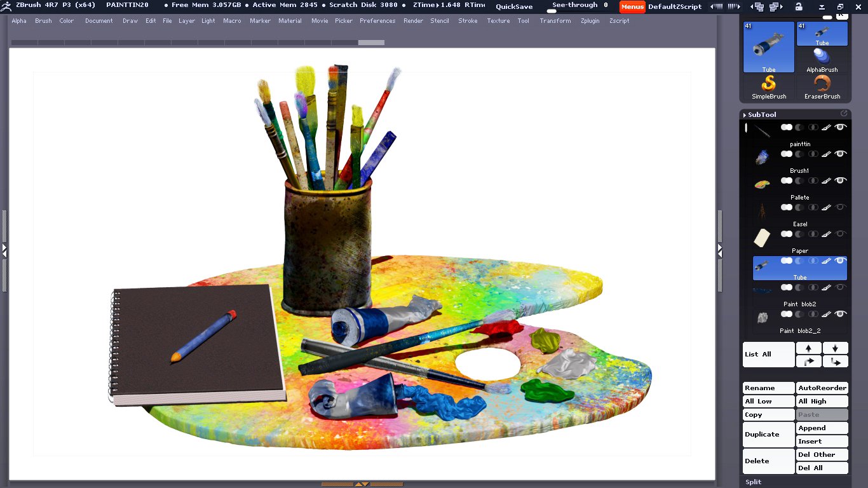Hide the Brush1 subtool with its eye icon
Screen dimensions: 868x488
click(x=841, y=154)
